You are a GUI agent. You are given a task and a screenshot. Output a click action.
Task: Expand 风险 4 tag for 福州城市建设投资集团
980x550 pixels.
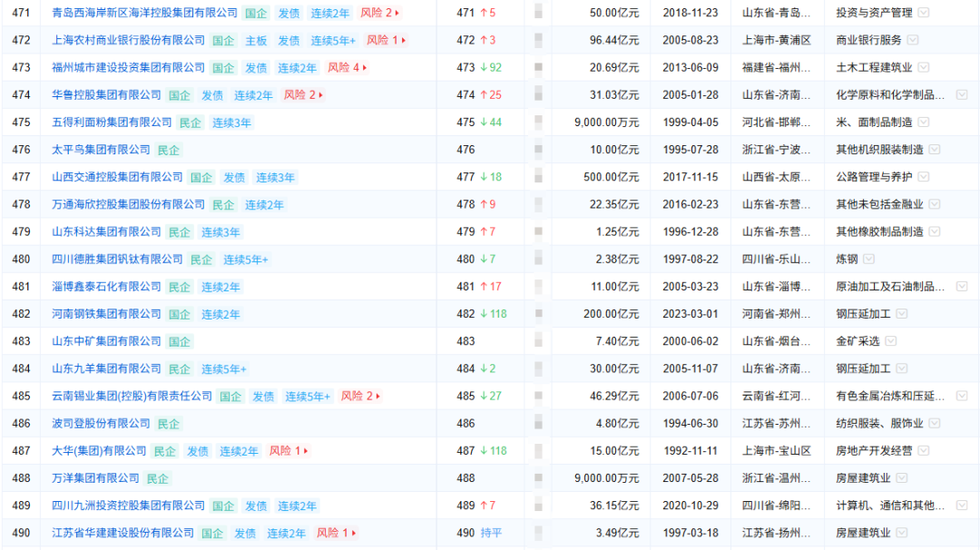click(347, 67)
